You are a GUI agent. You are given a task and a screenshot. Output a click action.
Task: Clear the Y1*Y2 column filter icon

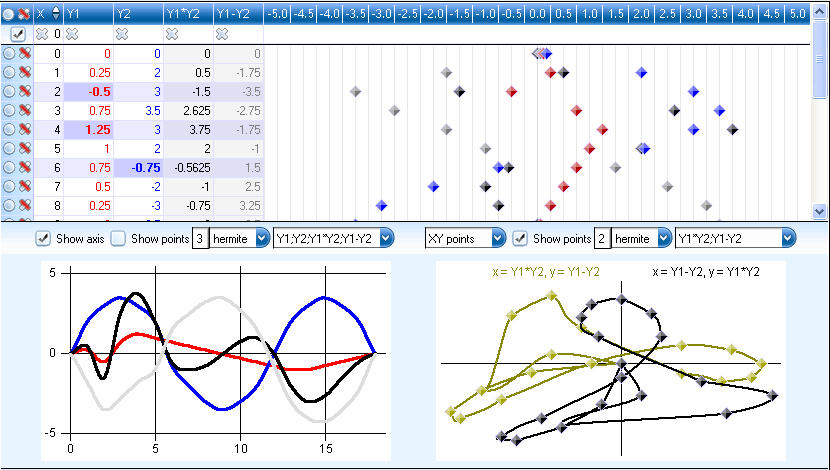[172, 34]
